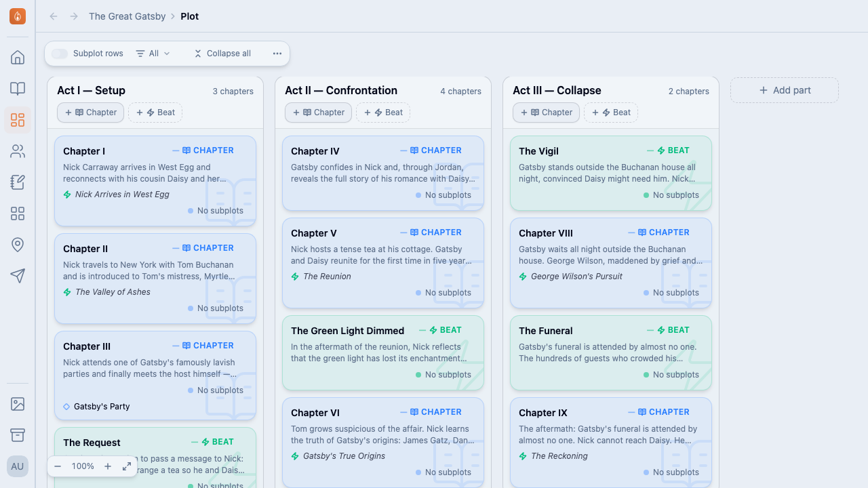Image resolution: width=868 pixels, height=488 pixels.
Task: Open the Gatsby's True Origins scene link
Action: (344, 456)
